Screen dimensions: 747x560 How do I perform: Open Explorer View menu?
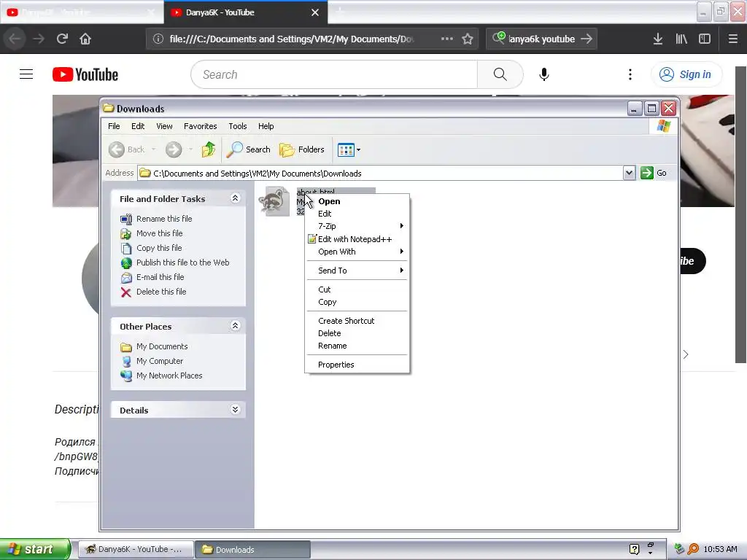coord(164,126)
